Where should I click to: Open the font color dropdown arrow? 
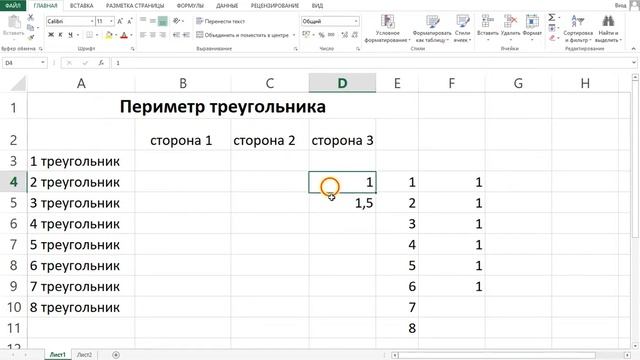131,35
